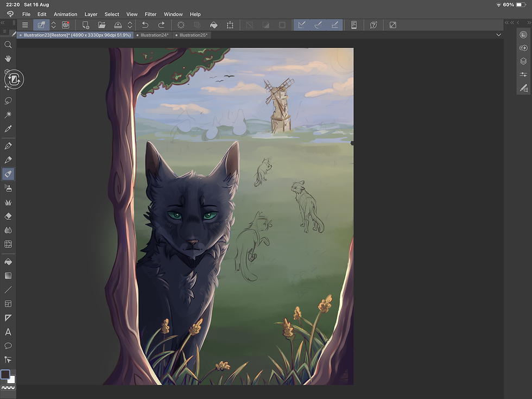The image size is (532, 399).
Task: Expand the document tabs list chevron
Action: (499, 35)
